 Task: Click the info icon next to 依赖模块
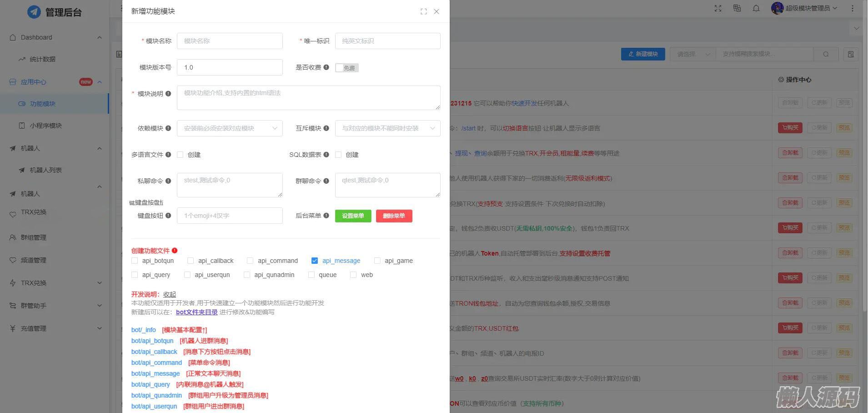click(x=168, y=128)
